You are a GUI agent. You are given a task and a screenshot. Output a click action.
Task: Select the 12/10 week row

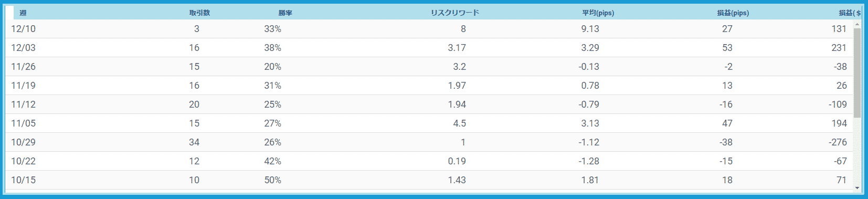[x=429, y=29]
